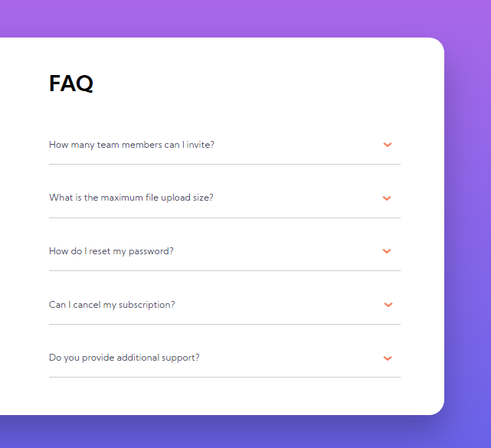The height and width of the screenshot is (448, 491).
Task: Toggle the cancel subscription chevron icon
Action: [388, 305]
